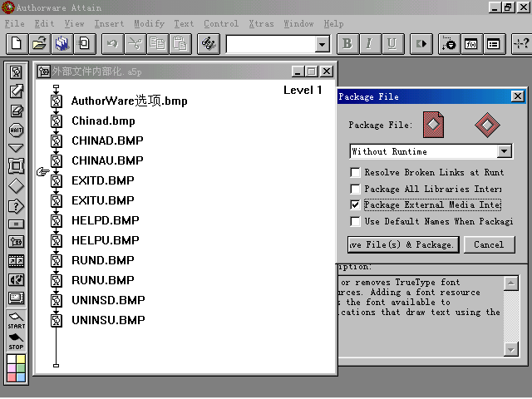Pick the pink color swatch
Screen dimensions: 532x399
[x=12, y=368]
